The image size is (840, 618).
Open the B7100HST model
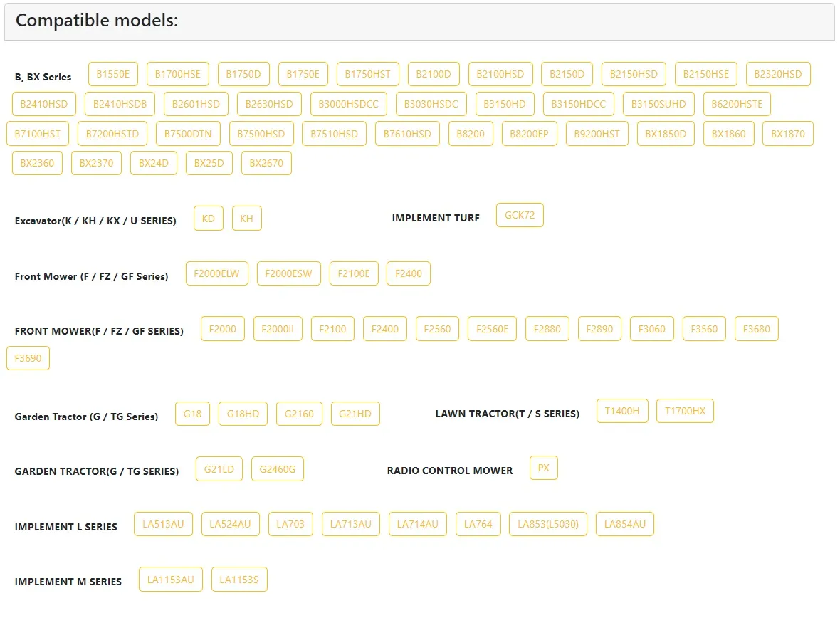tap(38, 134)
